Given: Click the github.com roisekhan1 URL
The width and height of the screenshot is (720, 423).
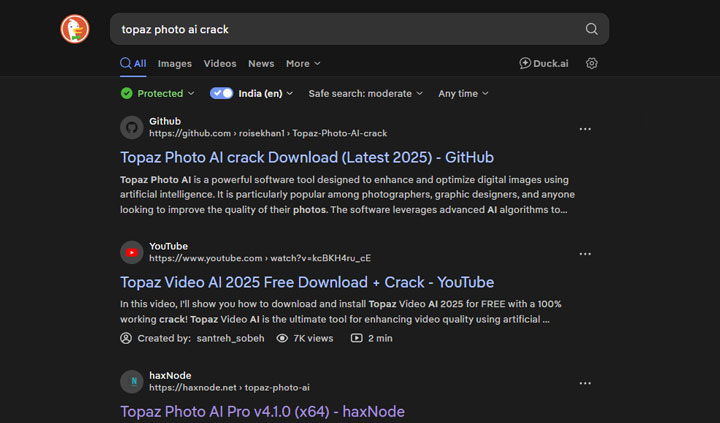Looking at the screenshot, I should (268, 133).
